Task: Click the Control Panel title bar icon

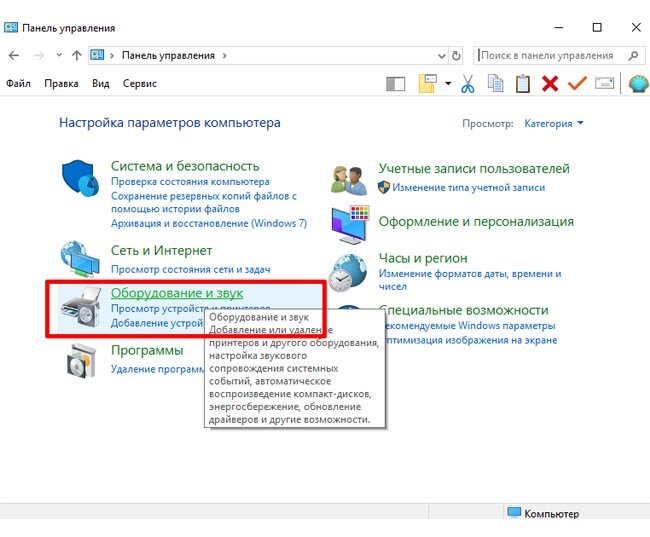Action: click(11, 28)
